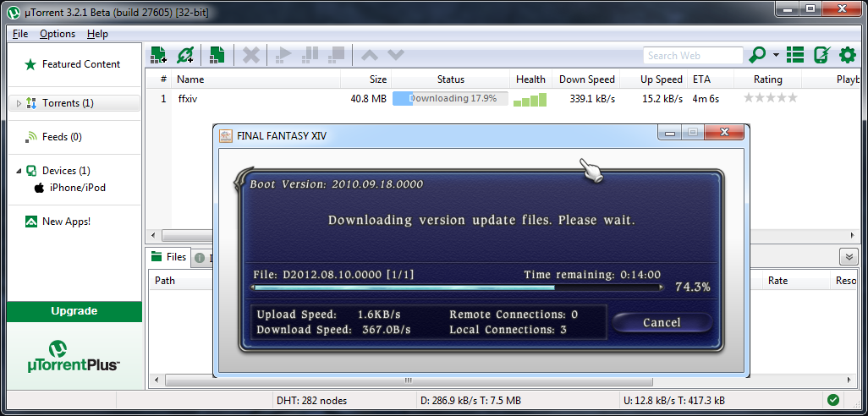
Task: Select the Files tab in the detail pane
Action: [168, 257]
